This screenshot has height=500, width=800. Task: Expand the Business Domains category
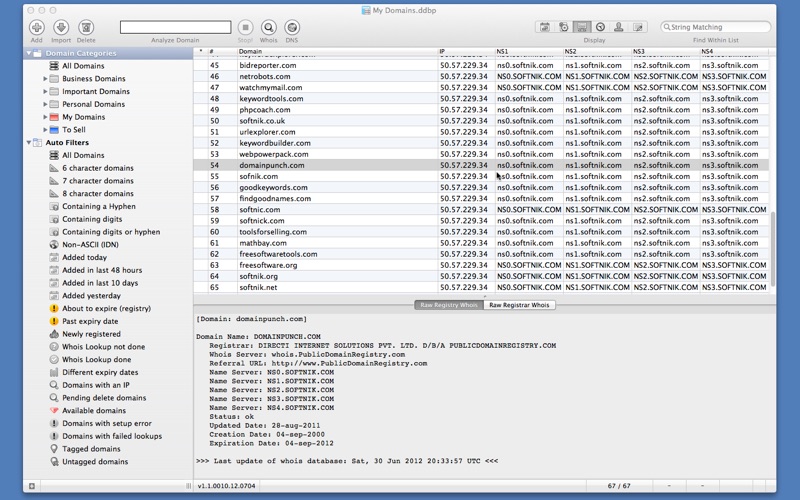[x=45, y=79]
